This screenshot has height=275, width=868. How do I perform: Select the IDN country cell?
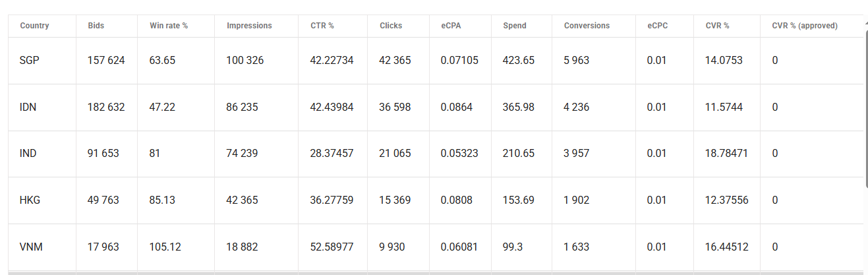coord(28,107)
